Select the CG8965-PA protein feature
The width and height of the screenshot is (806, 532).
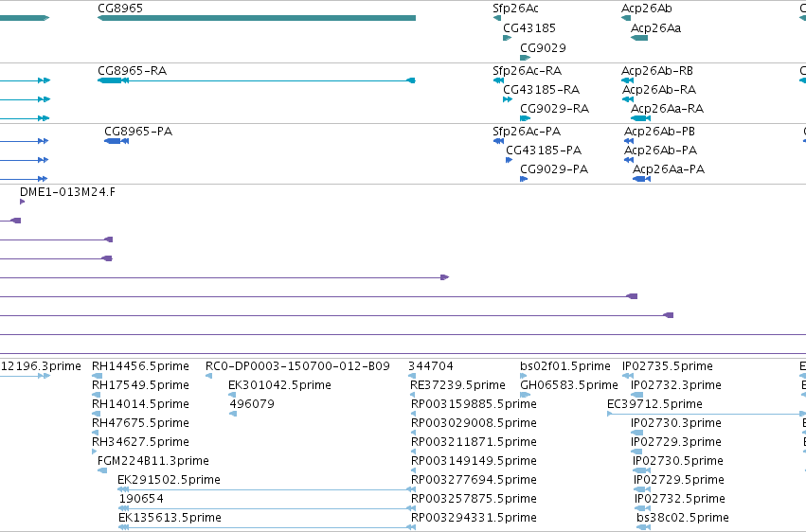(x=116, y=141)
